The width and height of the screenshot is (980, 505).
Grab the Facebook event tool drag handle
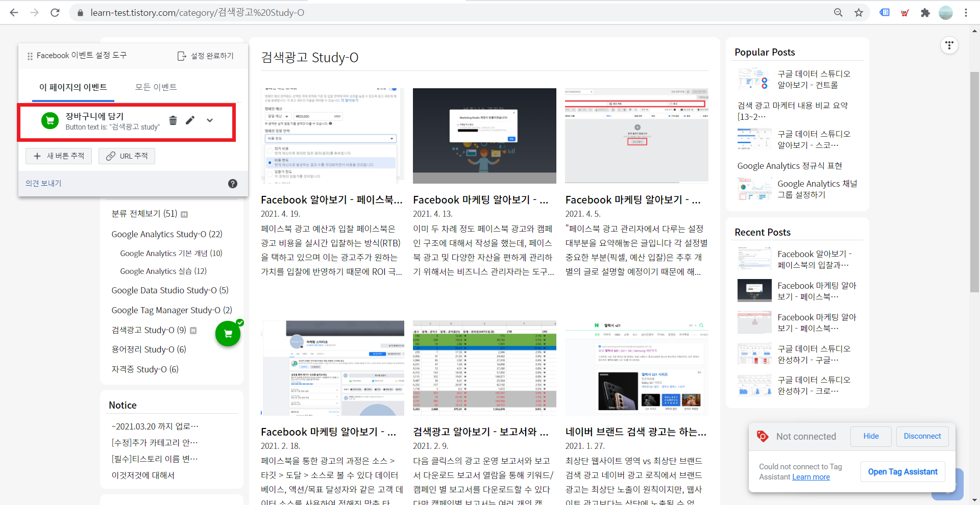pyautogui.click(x=30, y=56)
